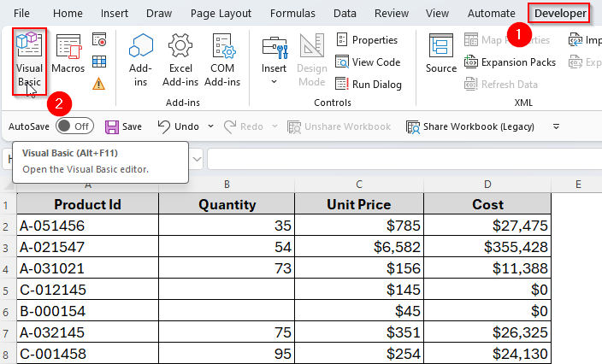Screen dimensions: 602x364
Task: Toggle Use Relative References icon
Action: click(x=99, y=62)
